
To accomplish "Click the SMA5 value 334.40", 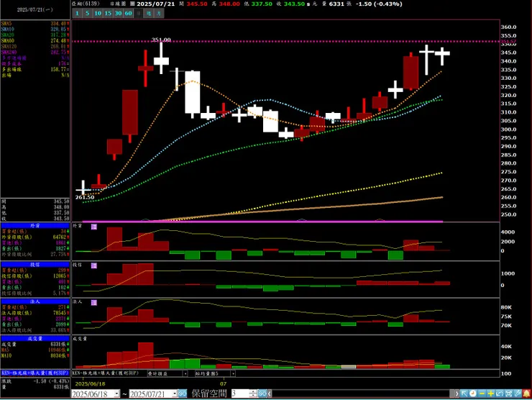I will tap(58, 24).
